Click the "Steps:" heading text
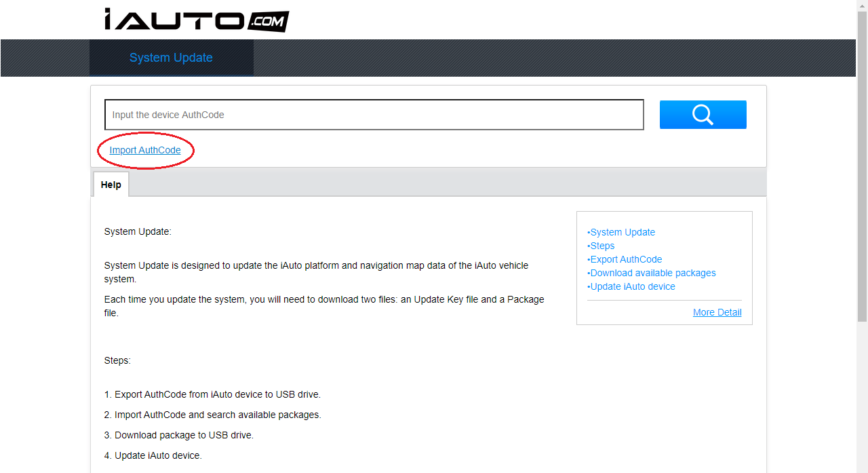 coord(117,360)
